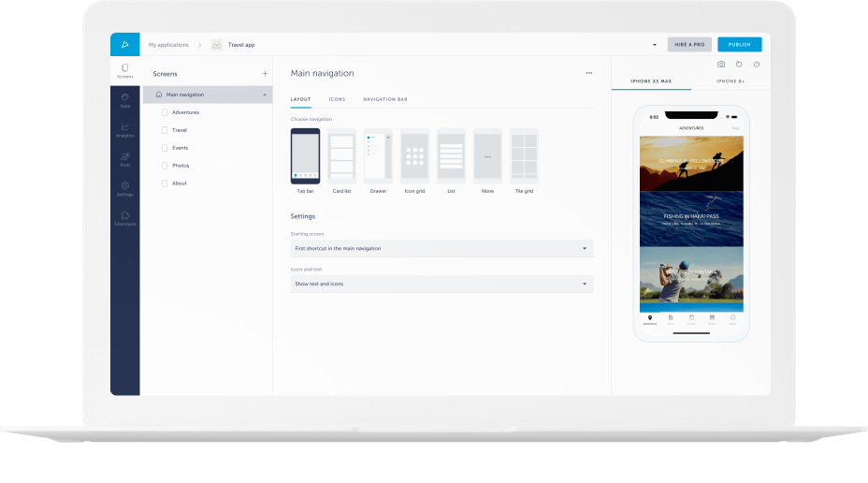Choose the Card list navigation layout
Viewport: 868px width, 483px height.
[341, 161]
